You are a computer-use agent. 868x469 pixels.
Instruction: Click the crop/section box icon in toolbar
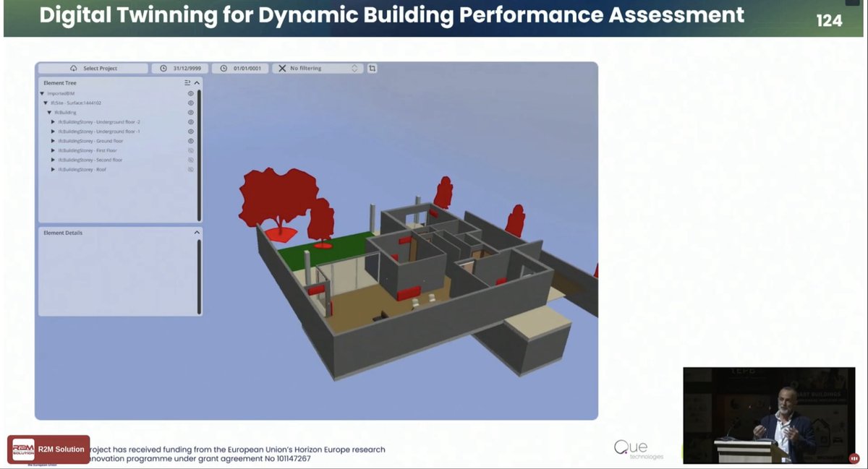372,68
